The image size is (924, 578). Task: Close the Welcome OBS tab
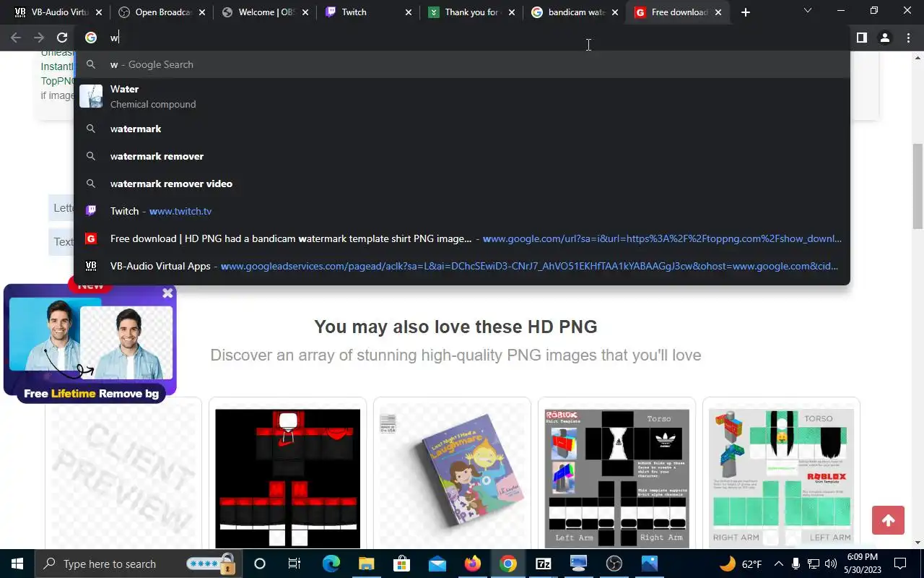(305, 12)
